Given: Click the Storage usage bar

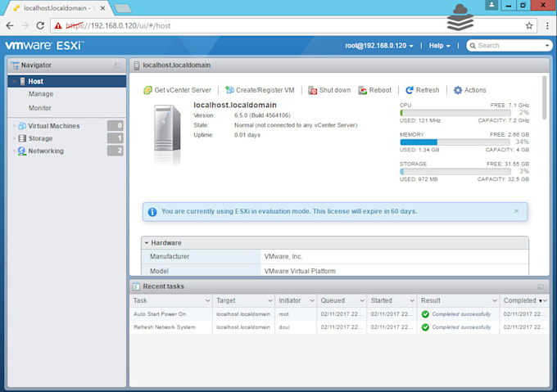Looking at the screenshot, I should click(x=455, y=171).
